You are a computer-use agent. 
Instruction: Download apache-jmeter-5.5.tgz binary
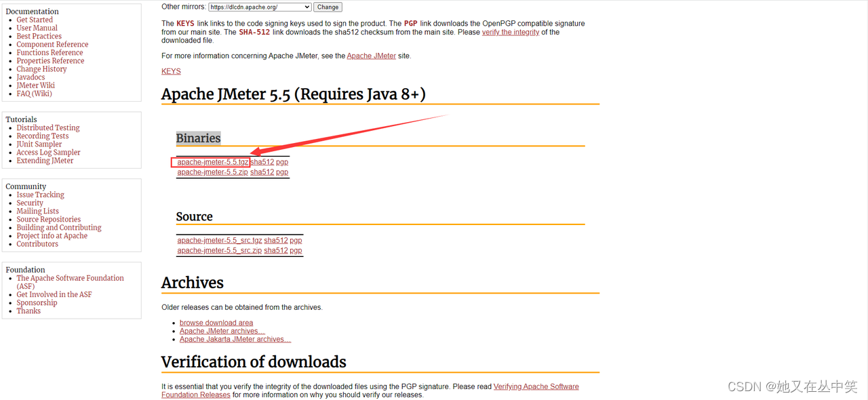pyautogui.click(x=212, y=162)
